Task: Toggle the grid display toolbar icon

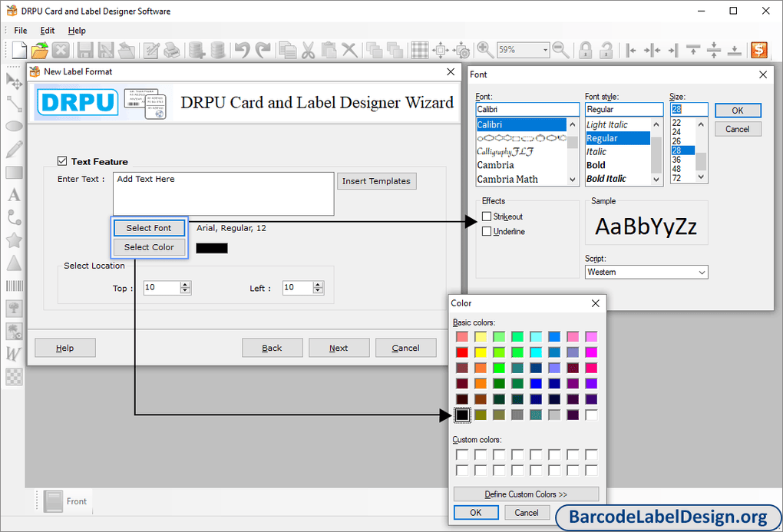Action: coord(419,50)
